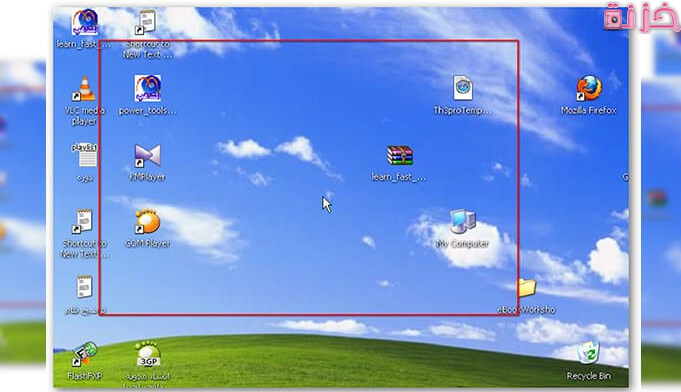Select top-left learn_fast icon with Arabic logo
The height and width of the screenshot is (392, 681).
click(x=85, y=22)
